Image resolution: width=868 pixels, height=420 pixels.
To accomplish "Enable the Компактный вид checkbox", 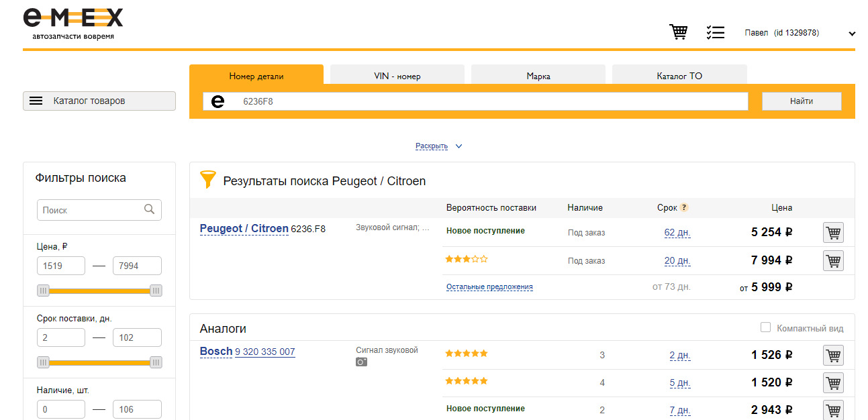I will point(765,327).
